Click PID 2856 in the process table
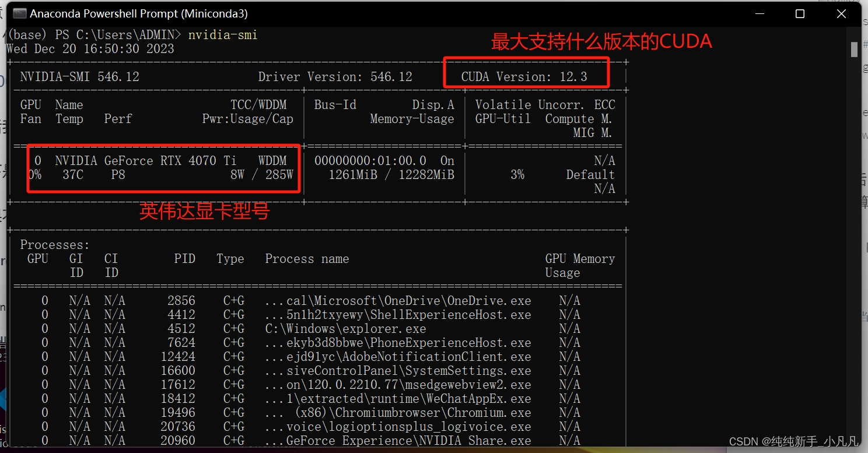The height and width of the screenshot is (453, 868). click(x=181, y=301)
